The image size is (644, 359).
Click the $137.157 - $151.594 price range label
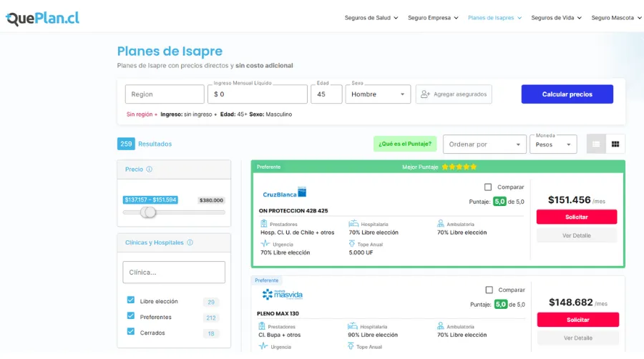(x=150, y=200)
